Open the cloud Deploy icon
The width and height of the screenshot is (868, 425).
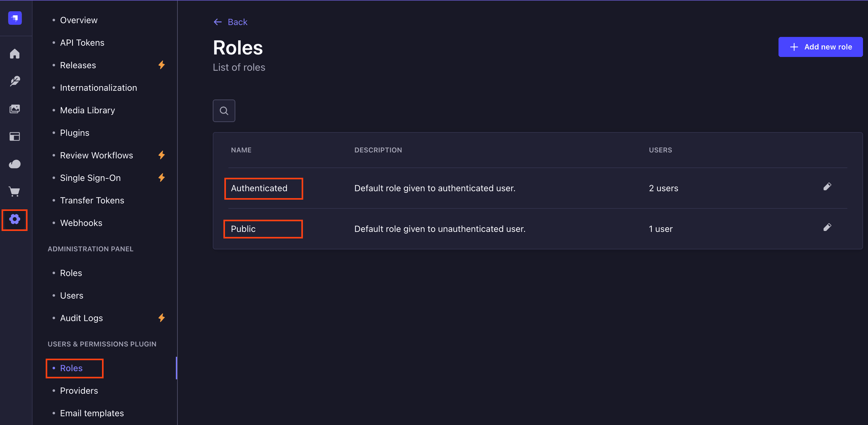[15, 164]
